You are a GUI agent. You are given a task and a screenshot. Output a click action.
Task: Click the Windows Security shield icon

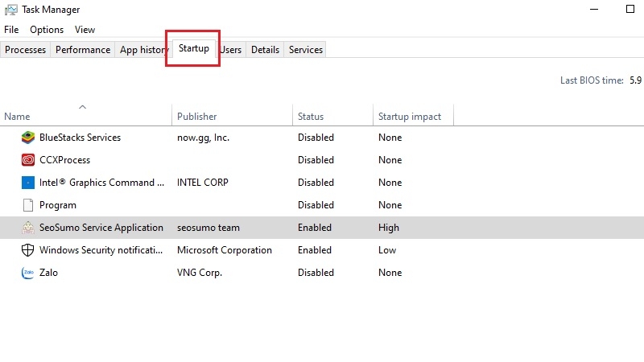[27, 250]
